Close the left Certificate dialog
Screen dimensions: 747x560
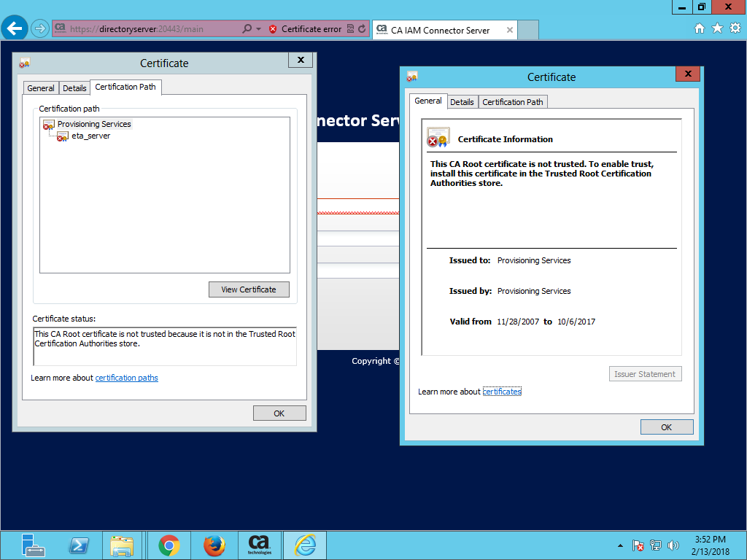[x=301, y=60]
